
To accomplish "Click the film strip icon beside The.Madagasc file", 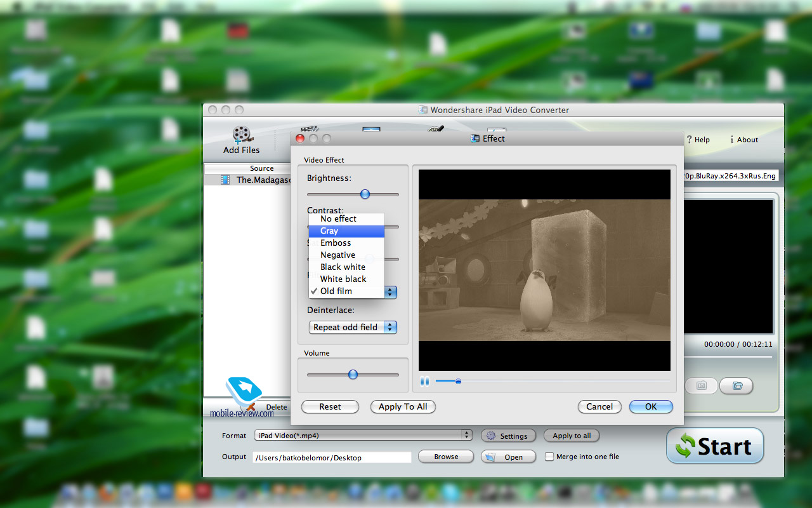I will point(225,180).
